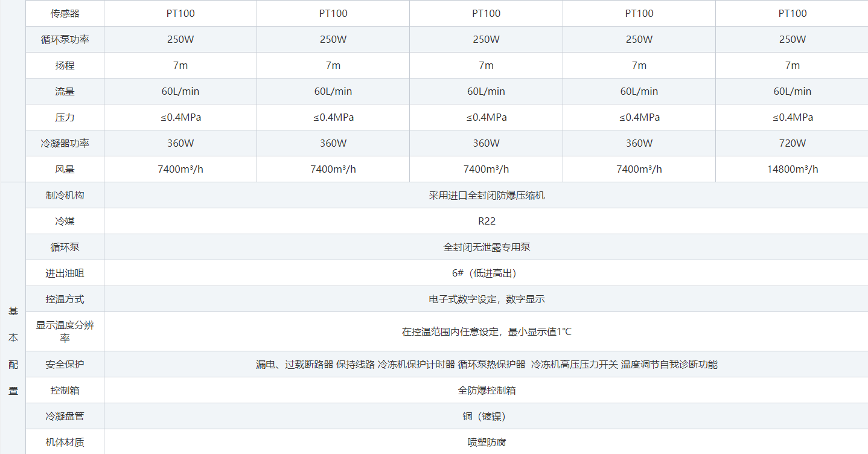
Task: Select the 6#（低进高出）cell
Action: coord(487,273)
